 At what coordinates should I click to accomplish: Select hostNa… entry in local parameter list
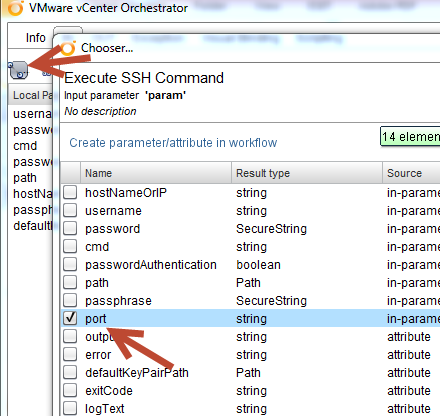click(x=33, y=194)
